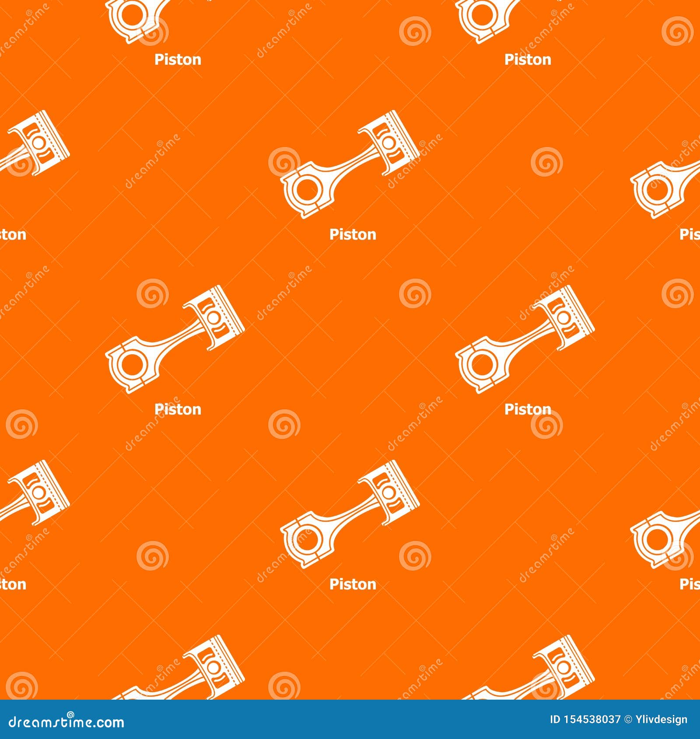Click the 'Piston' label under the top left icon
The width and height of the screenshot is (700, 739).
177,60
